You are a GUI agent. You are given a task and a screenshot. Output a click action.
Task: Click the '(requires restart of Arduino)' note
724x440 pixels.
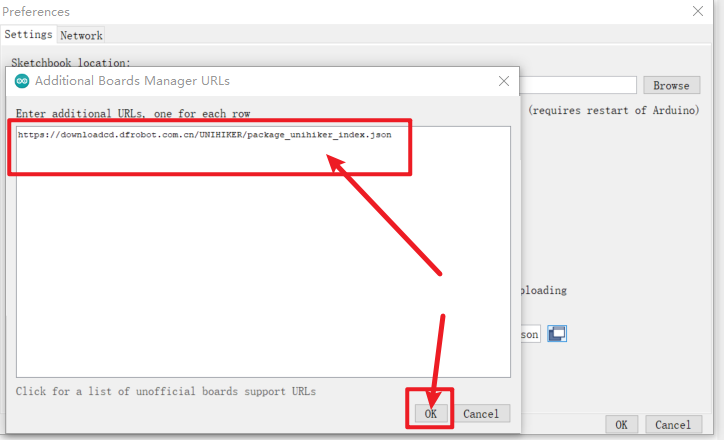tap(612, 109)
